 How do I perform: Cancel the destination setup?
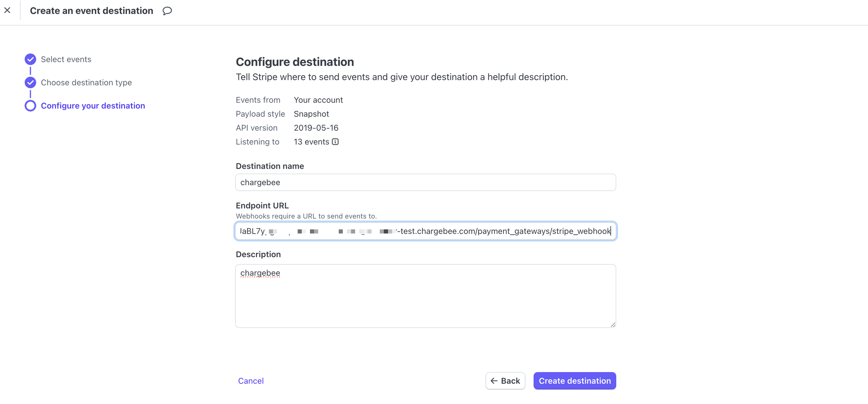251,381
